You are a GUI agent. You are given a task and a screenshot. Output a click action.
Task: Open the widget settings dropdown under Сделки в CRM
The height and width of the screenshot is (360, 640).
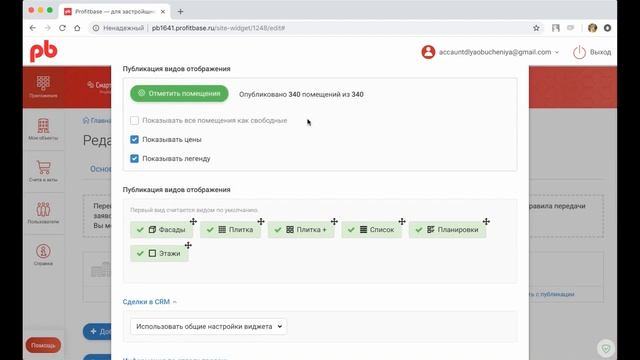click(209, 327)
